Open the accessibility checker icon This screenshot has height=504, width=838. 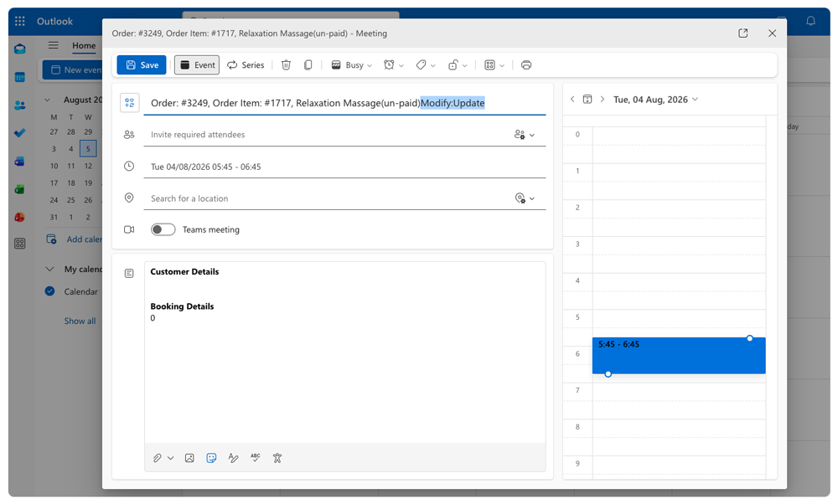pyautogui.click(x=277, y=458)
